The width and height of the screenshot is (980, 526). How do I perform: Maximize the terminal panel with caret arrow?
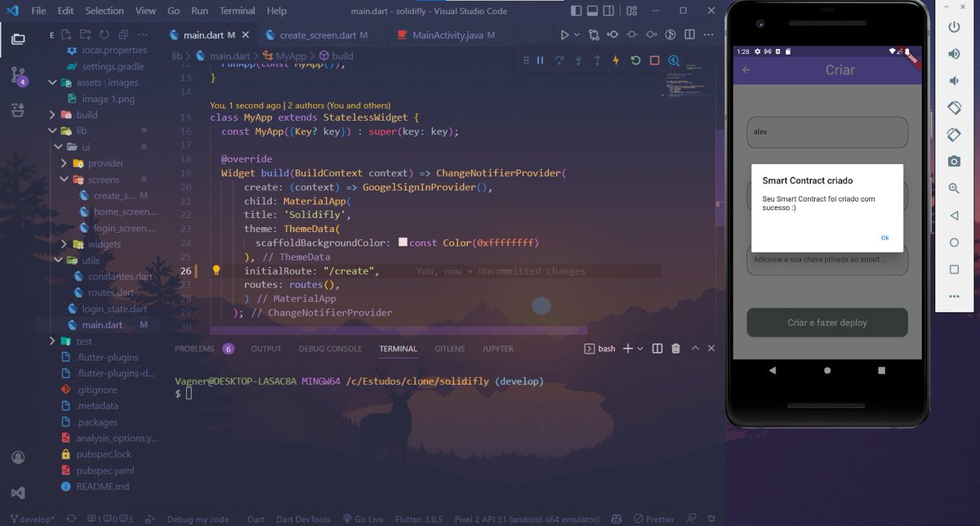click(x=694, y=349)
